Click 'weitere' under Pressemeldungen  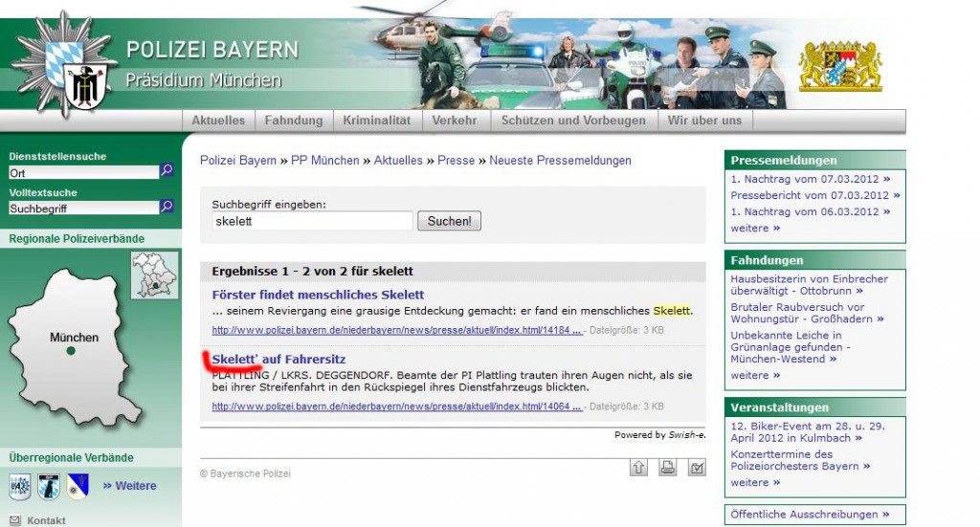pyautogui.click(x=755, y=229)
